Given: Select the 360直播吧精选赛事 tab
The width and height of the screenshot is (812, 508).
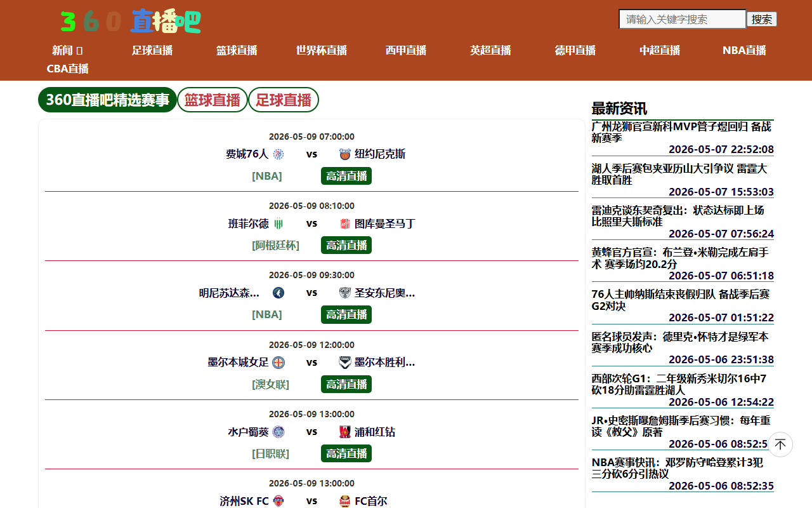Looking at the screenshot, I should 107,100.
